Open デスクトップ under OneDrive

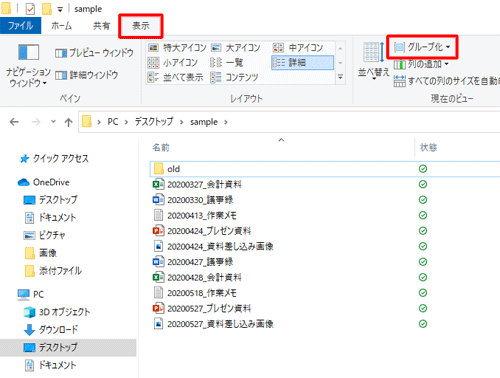click(x=50, y=200)
